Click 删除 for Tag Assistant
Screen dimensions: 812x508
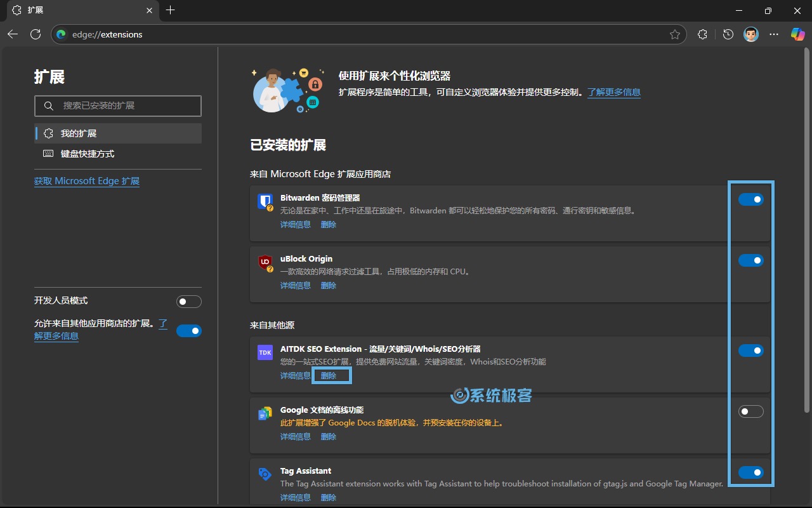click(x=329, y=498)
